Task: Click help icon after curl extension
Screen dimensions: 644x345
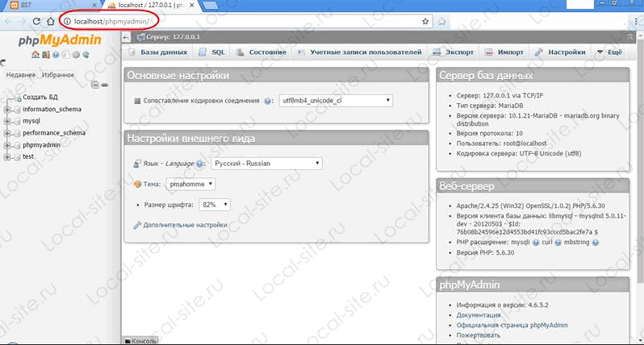Action: pos(558,243)
